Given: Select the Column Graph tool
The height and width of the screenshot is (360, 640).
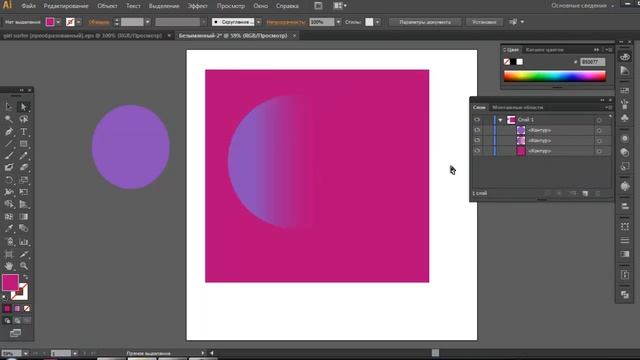Looking at the screenshot, I should coord(23,242).
